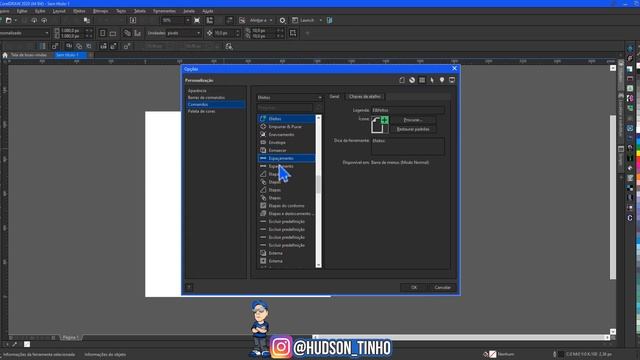Select portrait page orientation icon
This screenshot has height=360, width=640.
click(x=102, y=33)
